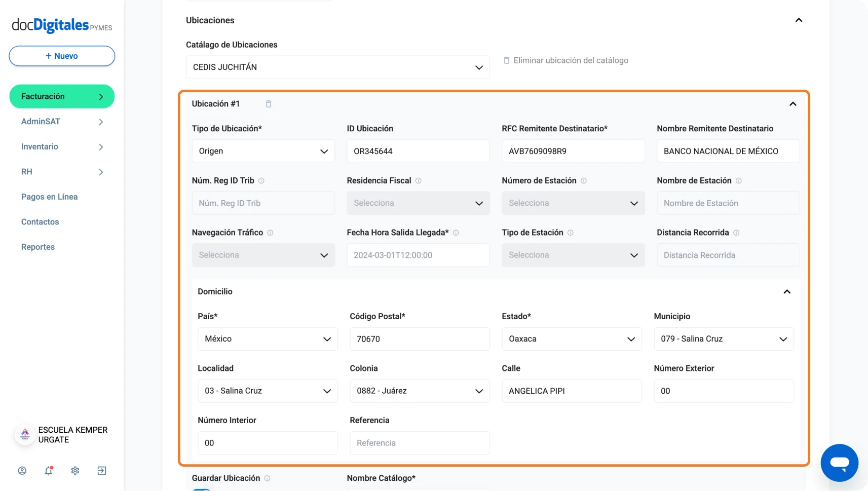Click the info icon beside Residencia Fiscal

(419, 181)
